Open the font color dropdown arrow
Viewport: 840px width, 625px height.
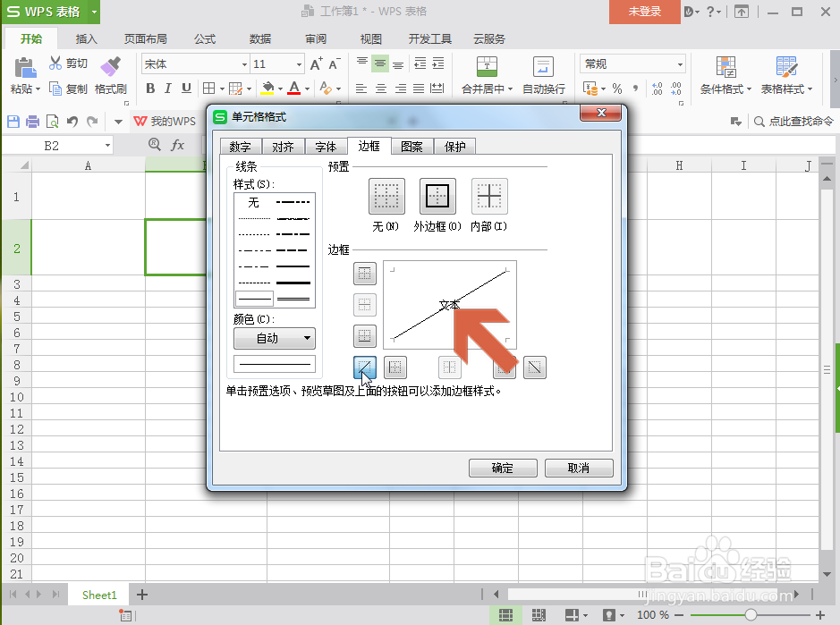(308, 89)
